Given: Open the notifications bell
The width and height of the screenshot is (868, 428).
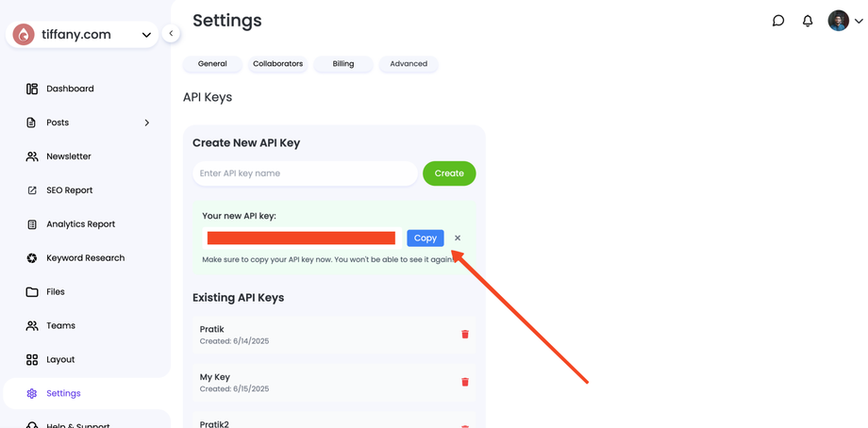Looking at the screenshot, I should pyautogui.click(x=808, y=21).
